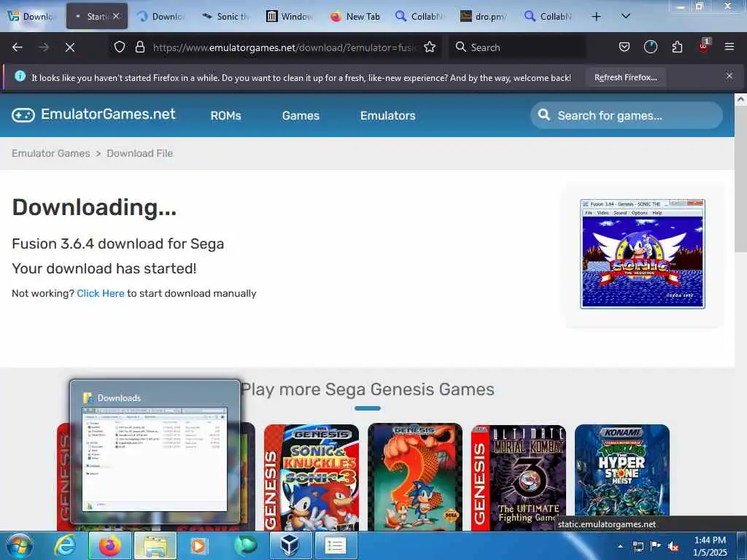The width and height of the screenshot is (747, 560).
Task: Switch to the Window tab
Action: pyautogui.click(x=289, y=17)
